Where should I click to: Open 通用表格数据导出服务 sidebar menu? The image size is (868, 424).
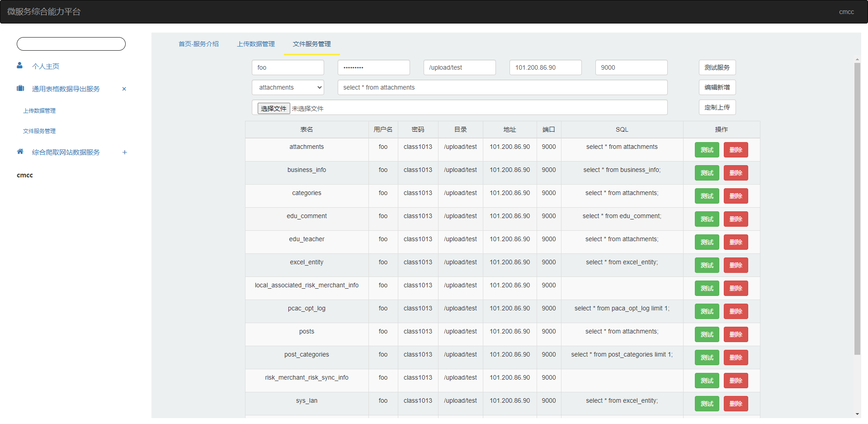pos(66,89)
